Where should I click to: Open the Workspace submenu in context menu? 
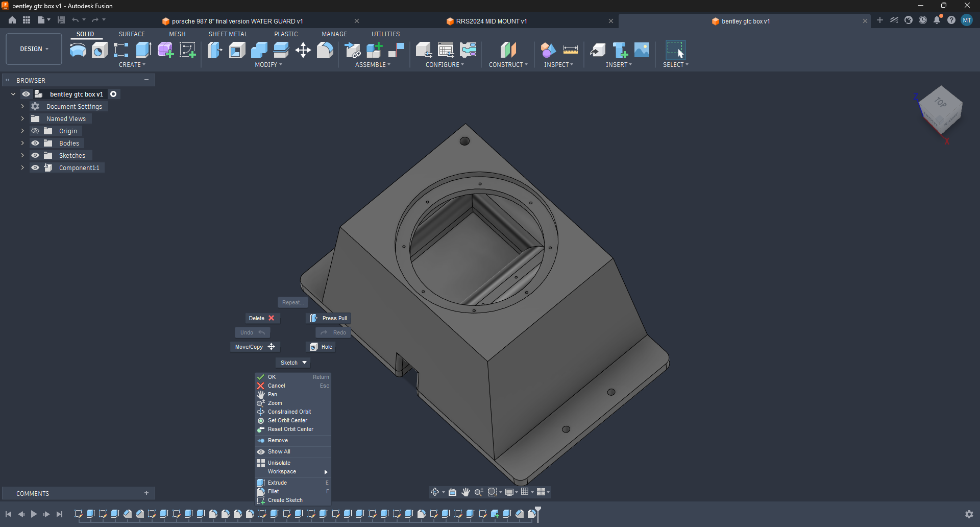click(293, 471)
